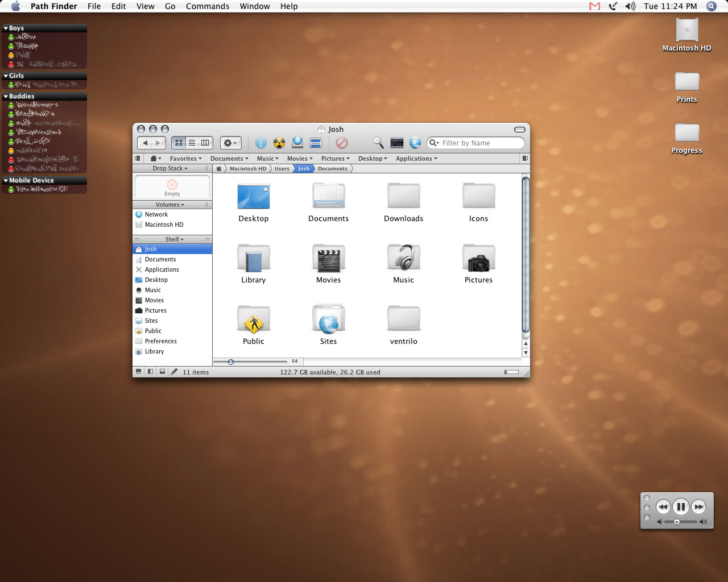This screenshot has height=582, width=728.
Task: Switch to column view mode
Action: tap(205, 143)
